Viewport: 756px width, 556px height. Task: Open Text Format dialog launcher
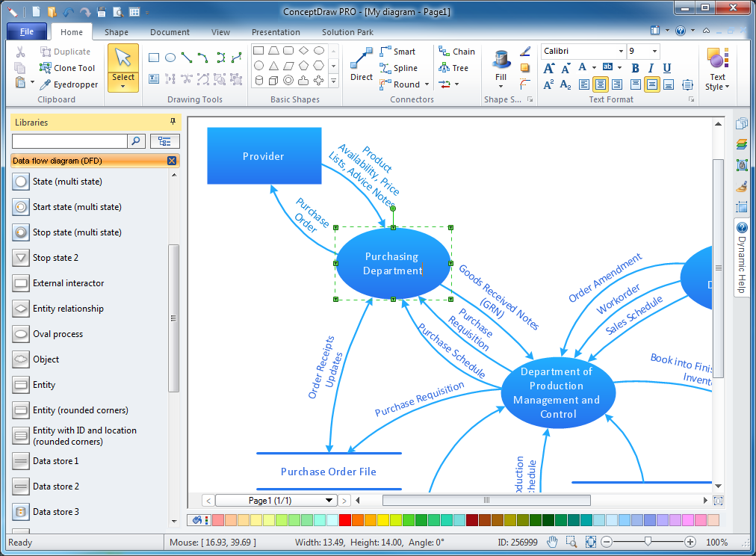click(692, 99)
